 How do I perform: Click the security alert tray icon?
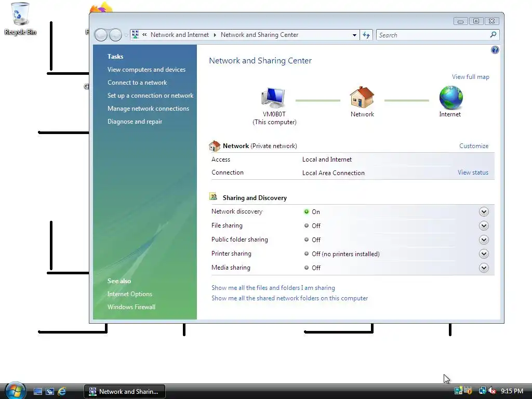[469, 391]
